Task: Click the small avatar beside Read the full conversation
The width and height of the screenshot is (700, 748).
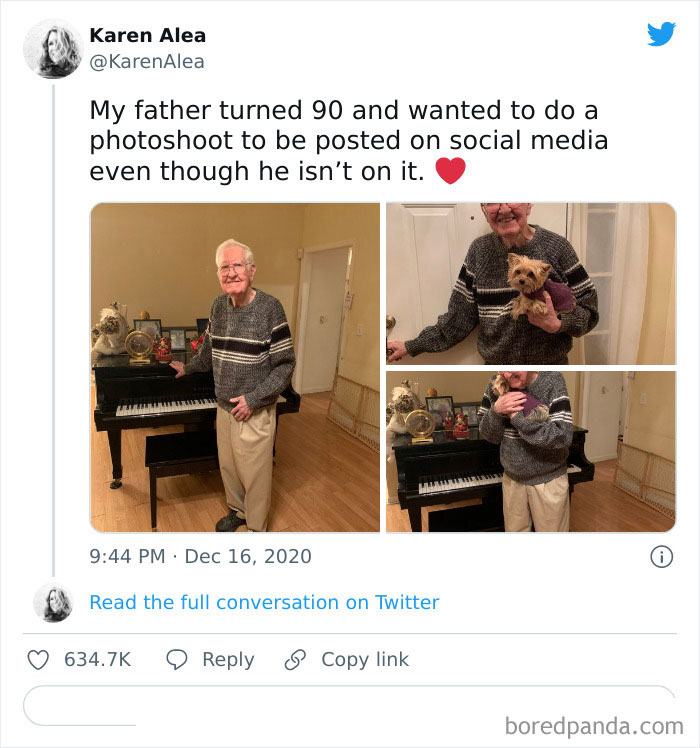Action: (x=52, y=603)
